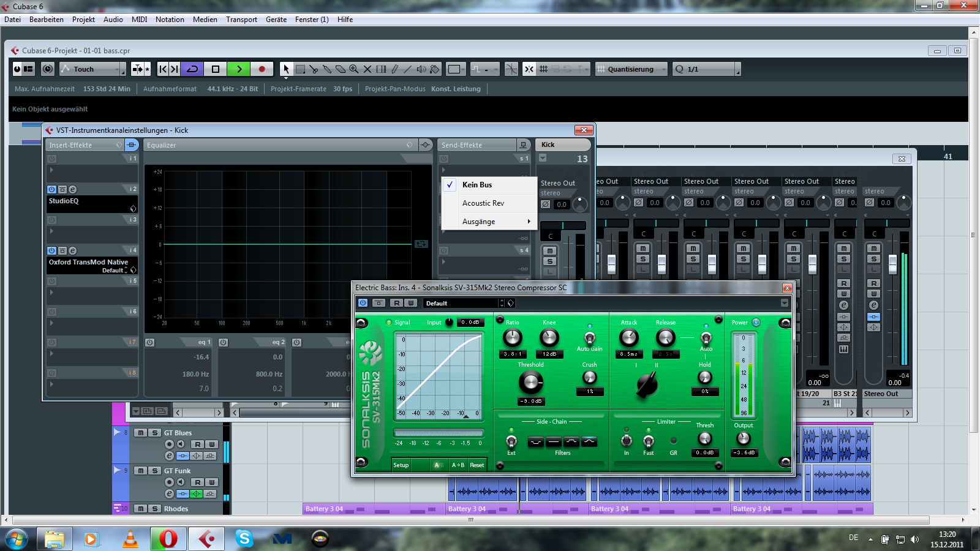Select the Zoom magnifier tool
980x551 pixels.
(x=354, y=69)
